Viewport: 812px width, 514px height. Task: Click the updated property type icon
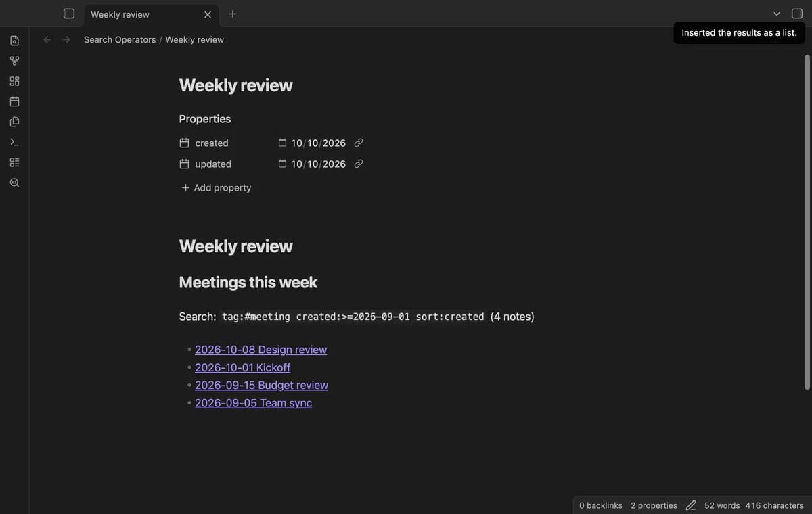coord(184,164)
